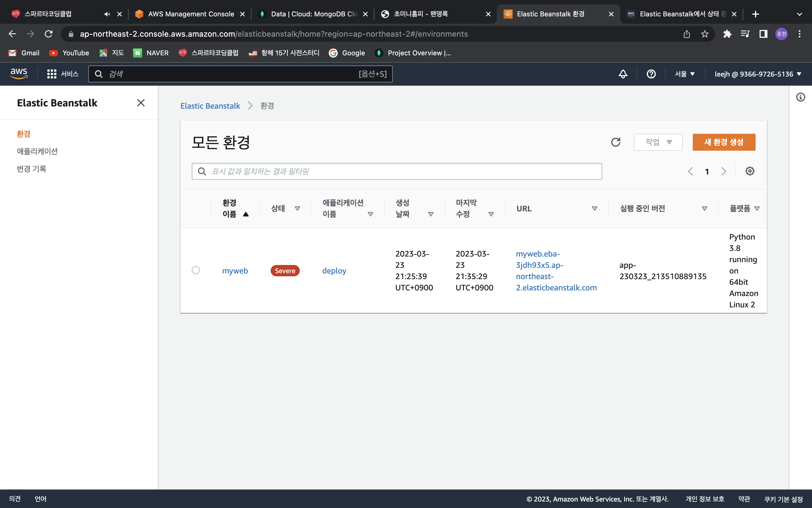812x508 pixels.
Task: Open the info panel icon at right edge
Action: click(801, 97)
